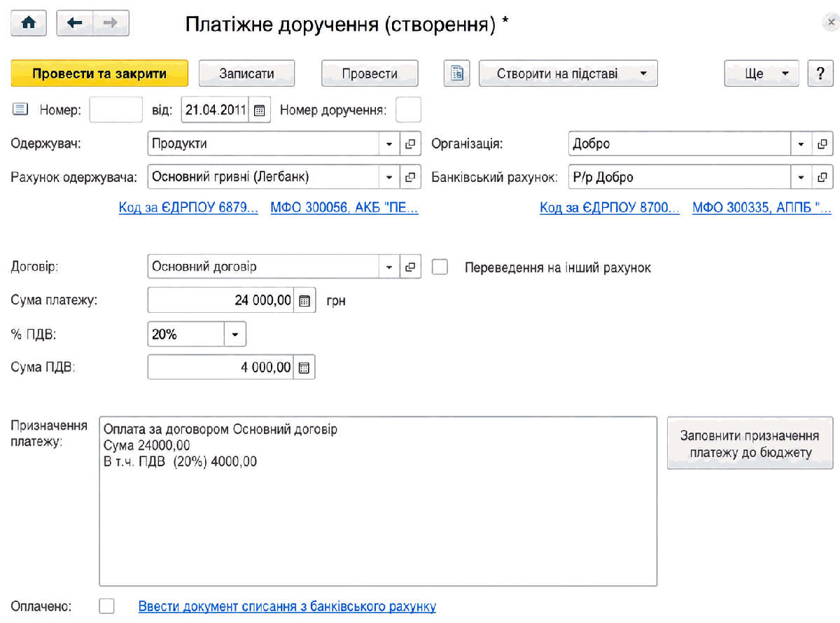Expand the Договір dropdown list
Image resolution: width=840 pixels, height=623 pixels.
point(389,267)
